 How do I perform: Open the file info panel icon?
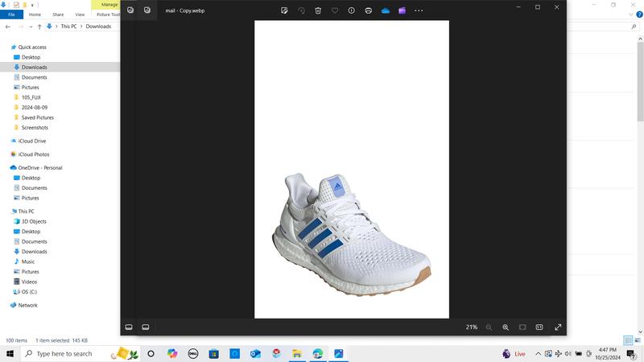[352, 10]
